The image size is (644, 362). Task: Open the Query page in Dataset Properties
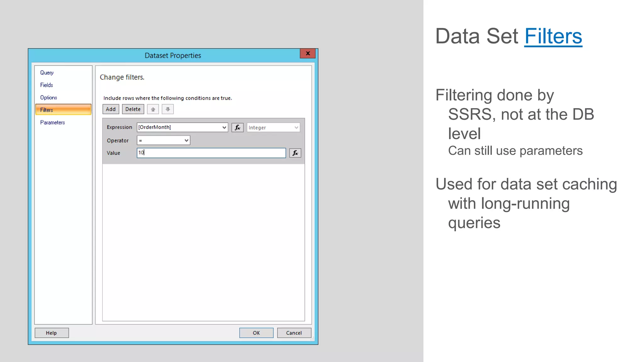[47, 73]
